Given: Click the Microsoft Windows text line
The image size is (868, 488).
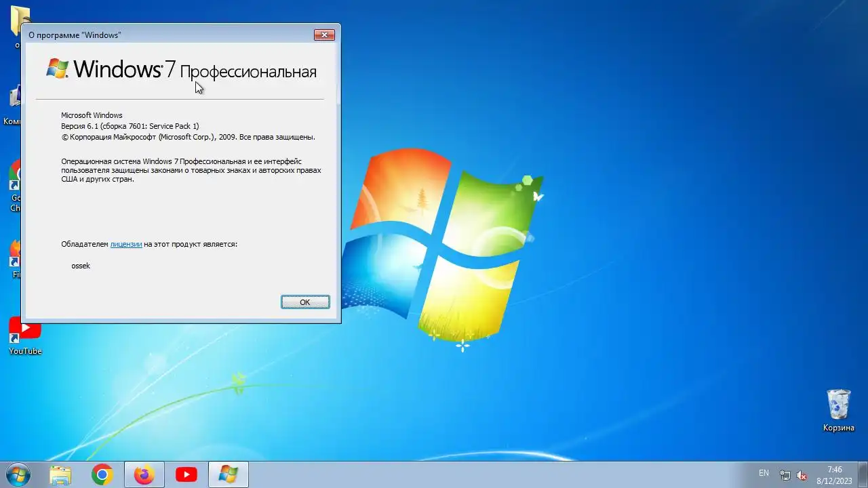Looking at the screenshot, I should coord(92,115).
